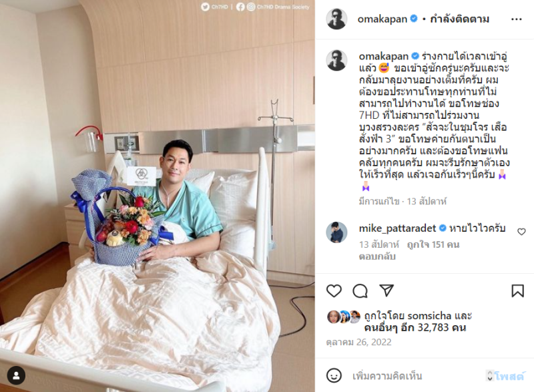
Task: View all คนอื่นๆ อีก 32,783 คน likers
Action: 415,328
